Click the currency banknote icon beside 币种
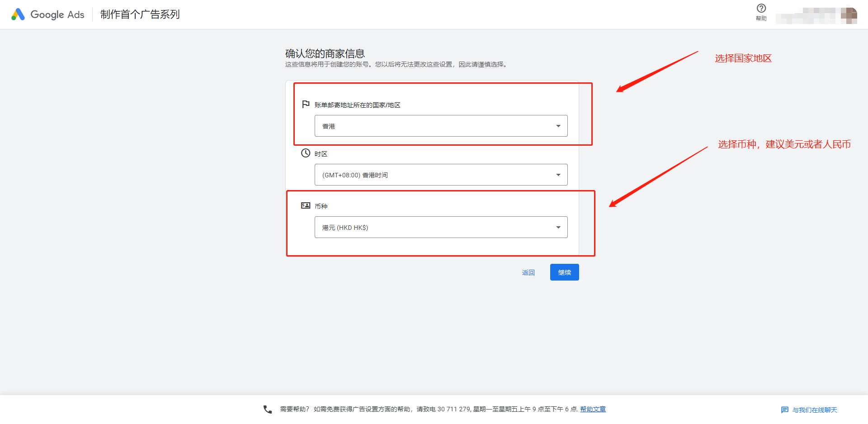868x424 pixels. 306,205
